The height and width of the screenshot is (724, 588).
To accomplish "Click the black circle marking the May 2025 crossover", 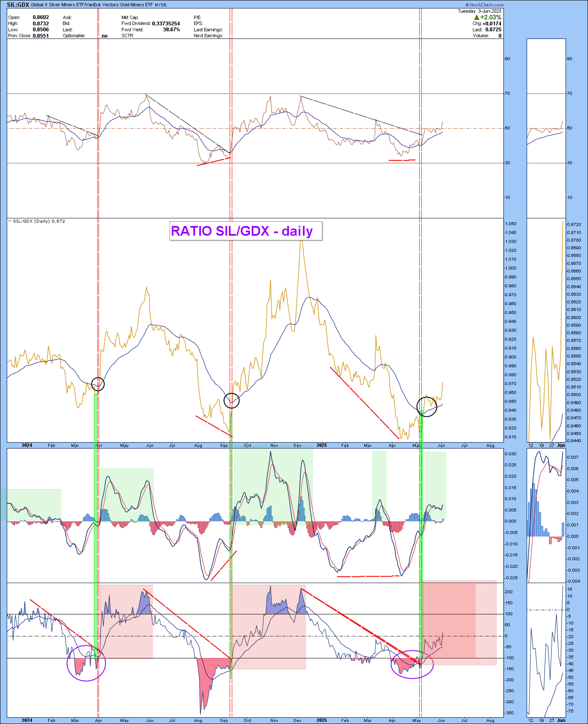I will [426, 407].
